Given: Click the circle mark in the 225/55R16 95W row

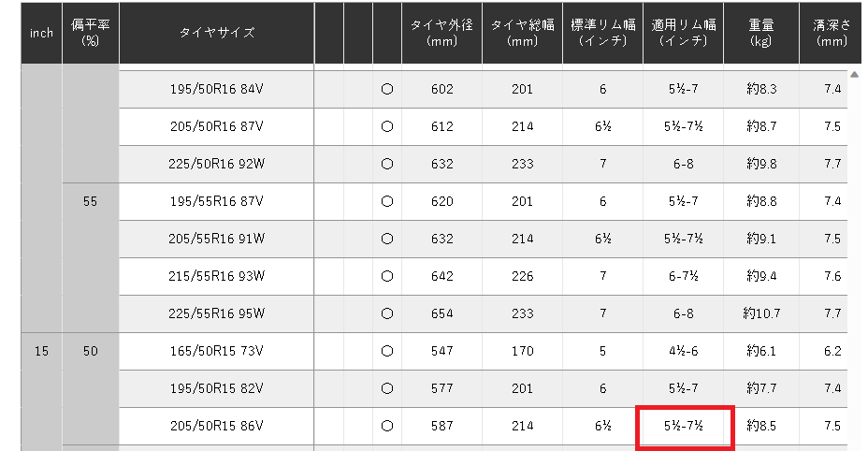Looking at the screenshot, I should click(386, 313).
